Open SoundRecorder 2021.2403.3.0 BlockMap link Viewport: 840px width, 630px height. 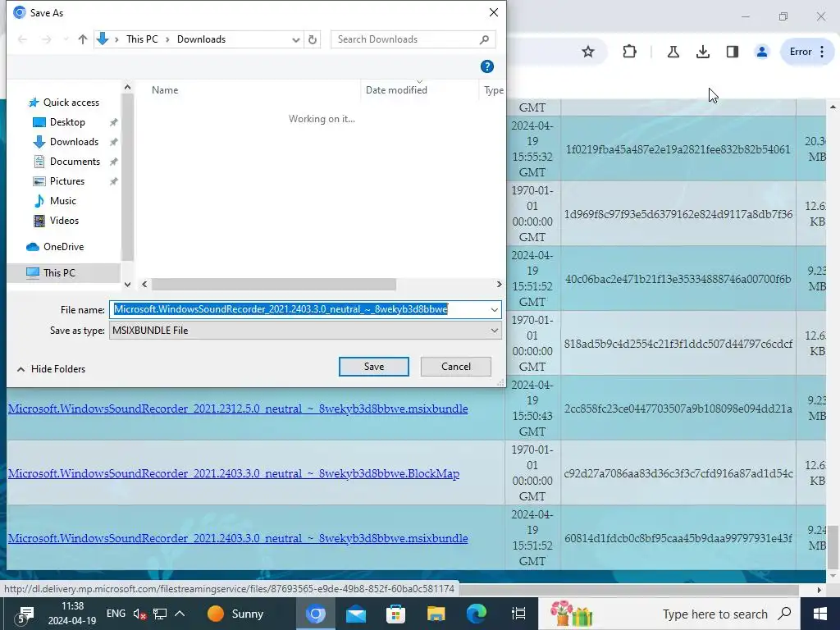(234, 473)
